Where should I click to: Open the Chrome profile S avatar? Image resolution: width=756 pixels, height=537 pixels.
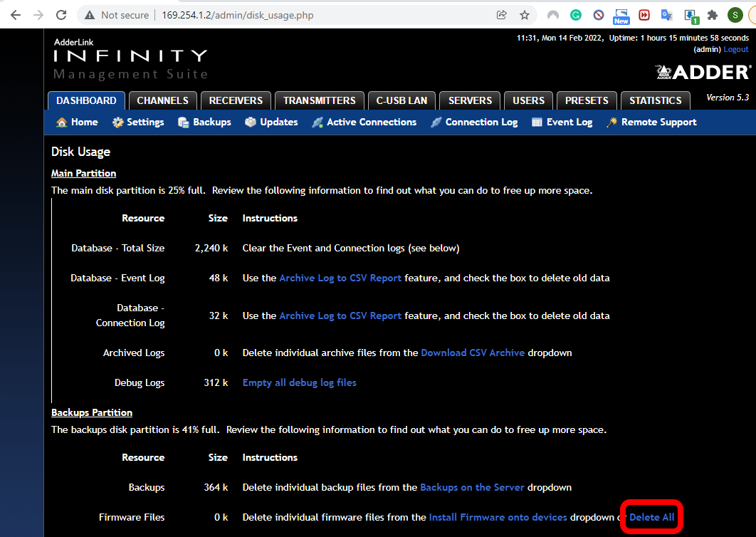[735, 15]
